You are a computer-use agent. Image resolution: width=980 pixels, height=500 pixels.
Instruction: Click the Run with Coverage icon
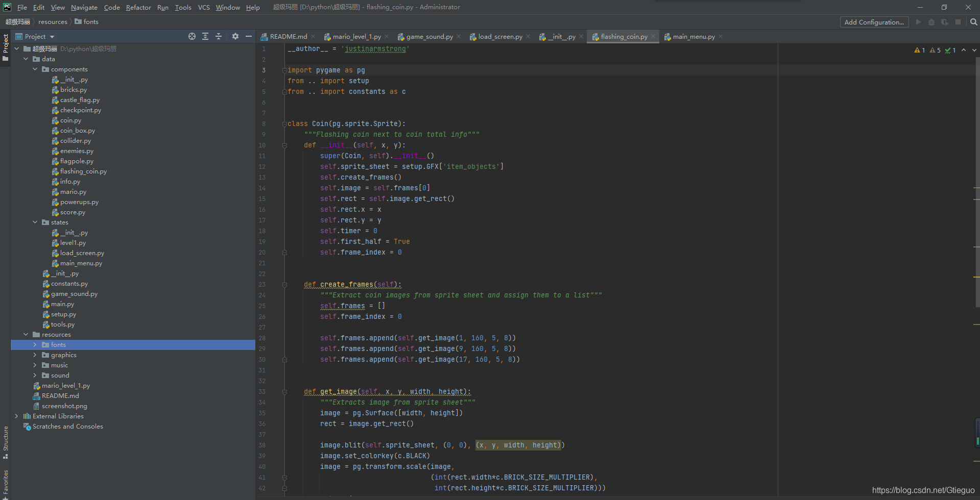(945, 22)
